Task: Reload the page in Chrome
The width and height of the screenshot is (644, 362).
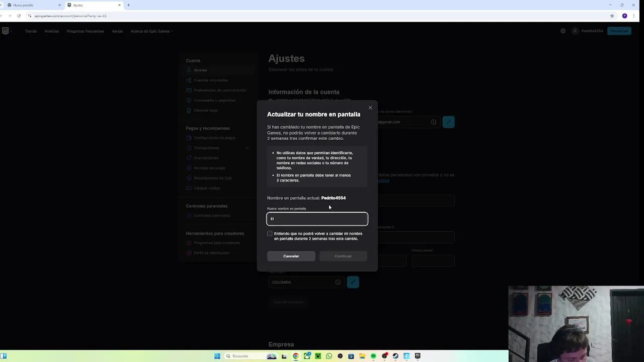Action: pyautogui.click(x=19, y=16)
